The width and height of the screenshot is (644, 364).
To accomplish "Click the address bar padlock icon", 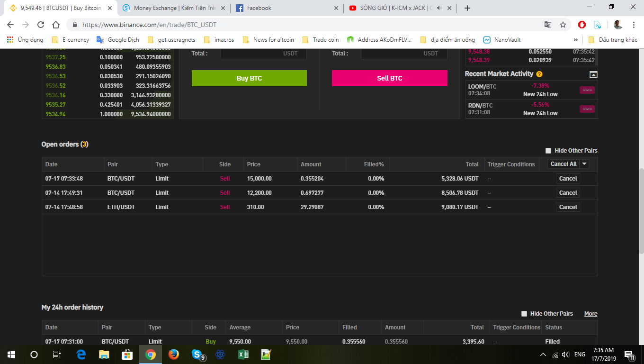I will 75,25.
